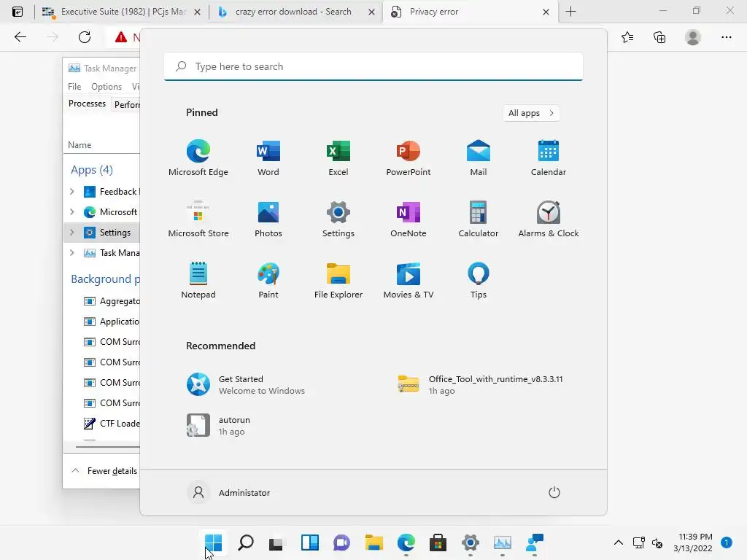
Task: Select Processes tab in Task Manager
Action: pos(88,104)
